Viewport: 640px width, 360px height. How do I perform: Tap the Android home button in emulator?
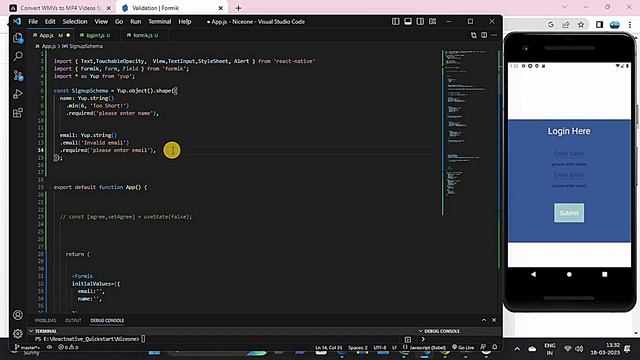569,274
